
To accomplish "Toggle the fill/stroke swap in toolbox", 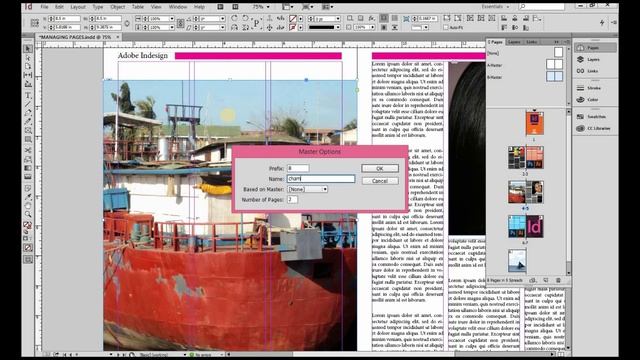I will (31, 223).
